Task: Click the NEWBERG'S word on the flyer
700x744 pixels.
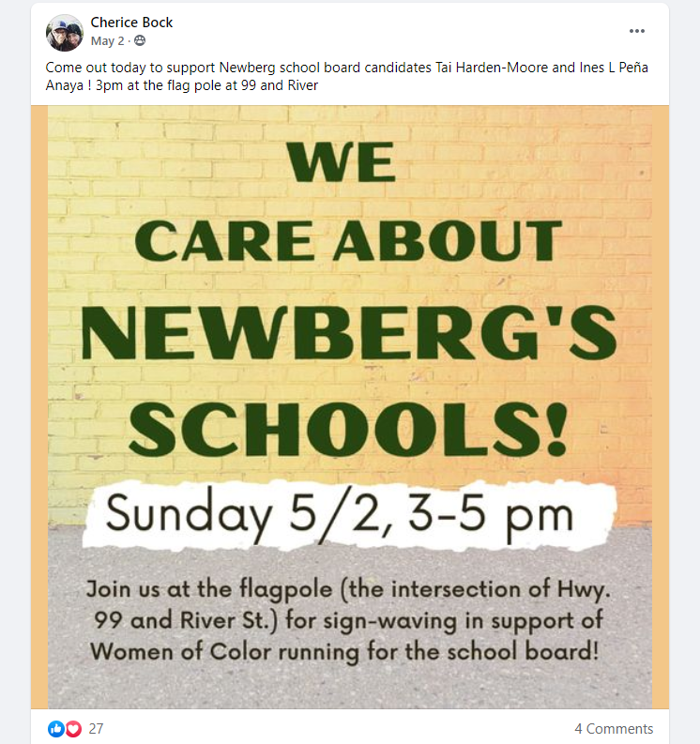Action: (x=349, y=333)
